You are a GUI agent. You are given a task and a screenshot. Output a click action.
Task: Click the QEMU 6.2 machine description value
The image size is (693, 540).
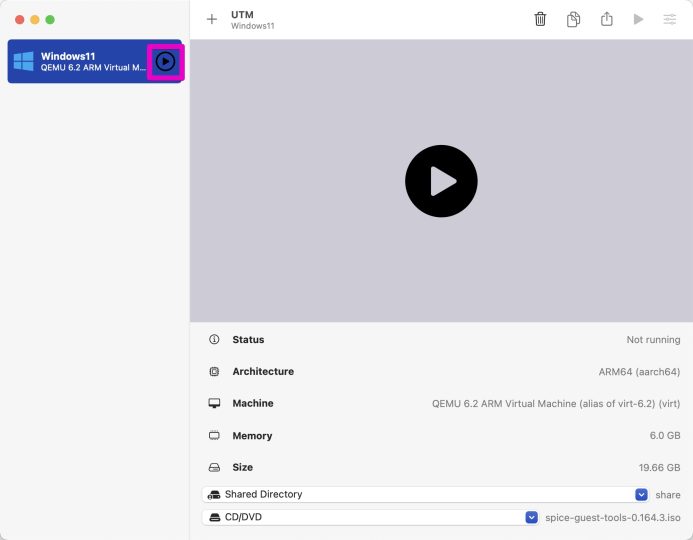click(x=556, y=403)
